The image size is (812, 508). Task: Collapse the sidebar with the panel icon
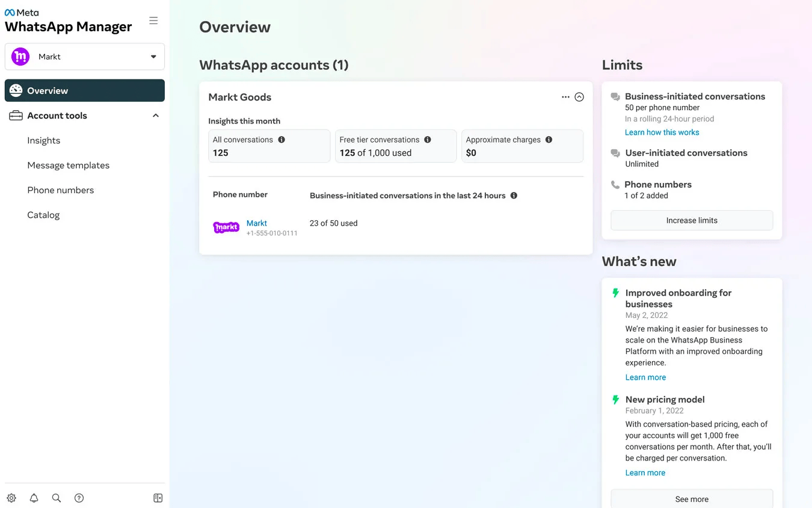pos(158,498)
